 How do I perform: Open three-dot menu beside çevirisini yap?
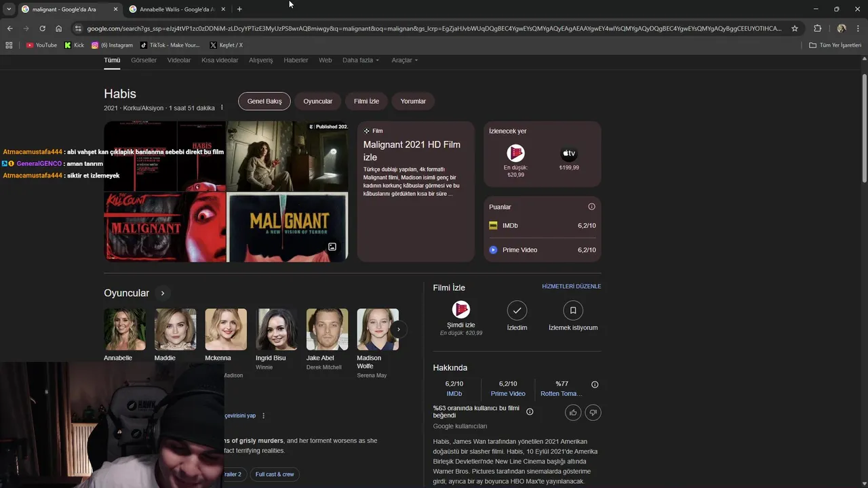pos(264,415)
